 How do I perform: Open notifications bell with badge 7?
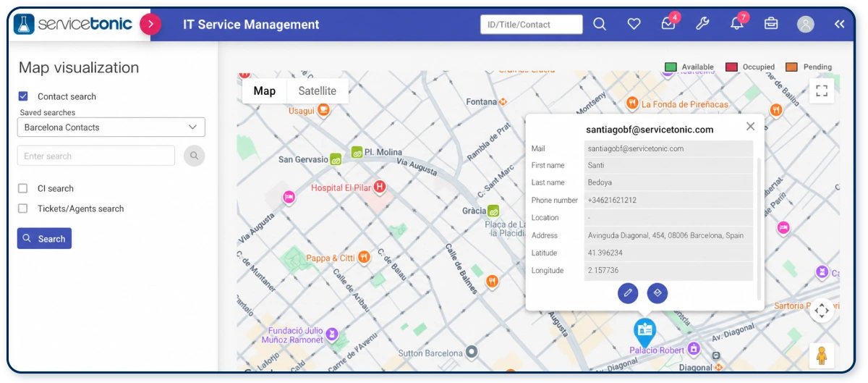pos(737,23)
